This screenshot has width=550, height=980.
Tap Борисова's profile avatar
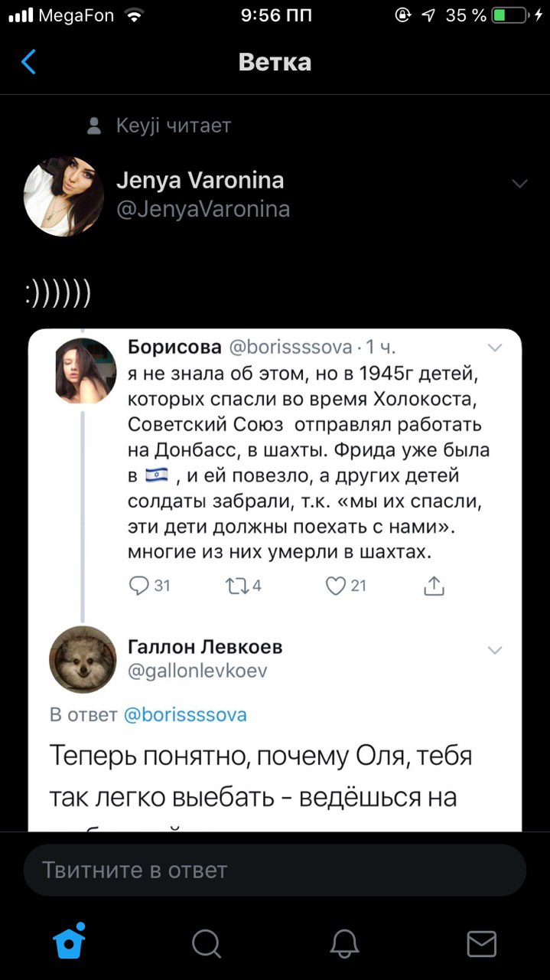[85, 371]
